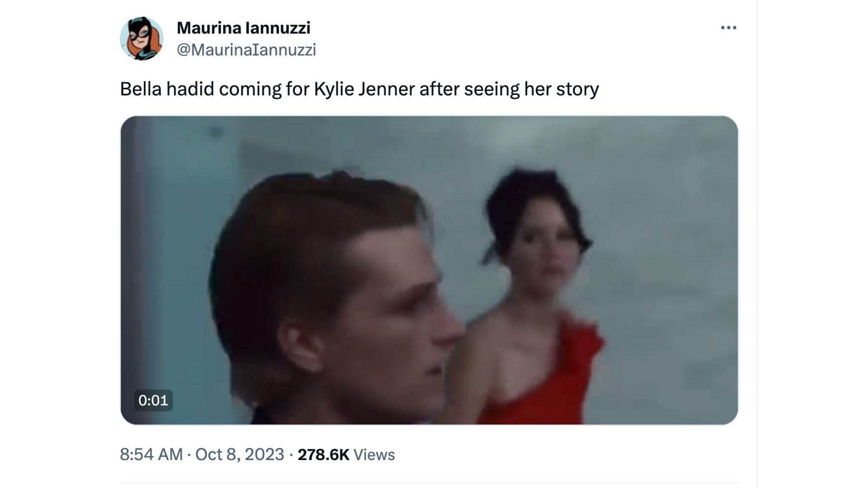Screen dimensions: 868x488
Task: Click the 0:01 video duration badge
Action: click(153, 400)
